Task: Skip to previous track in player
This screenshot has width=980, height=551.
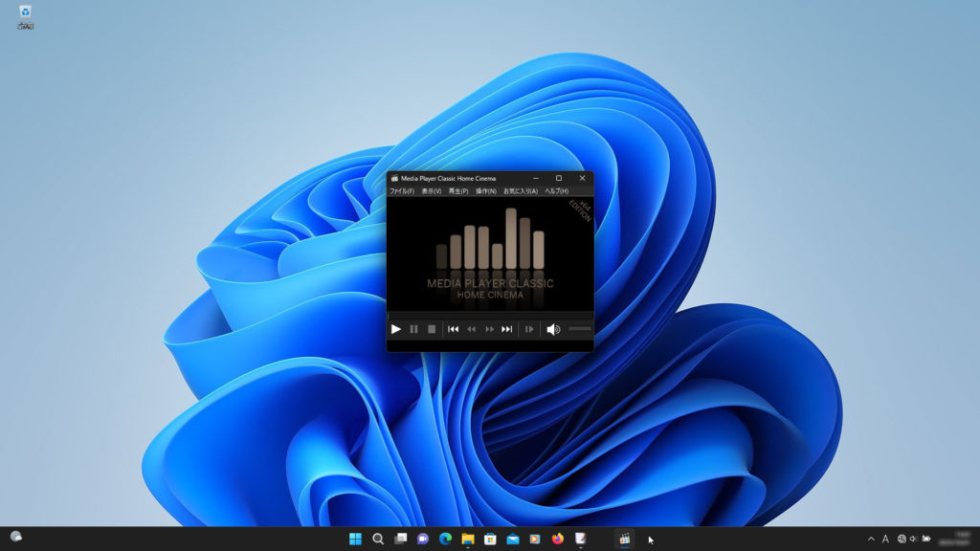Action: click(454, 329)
